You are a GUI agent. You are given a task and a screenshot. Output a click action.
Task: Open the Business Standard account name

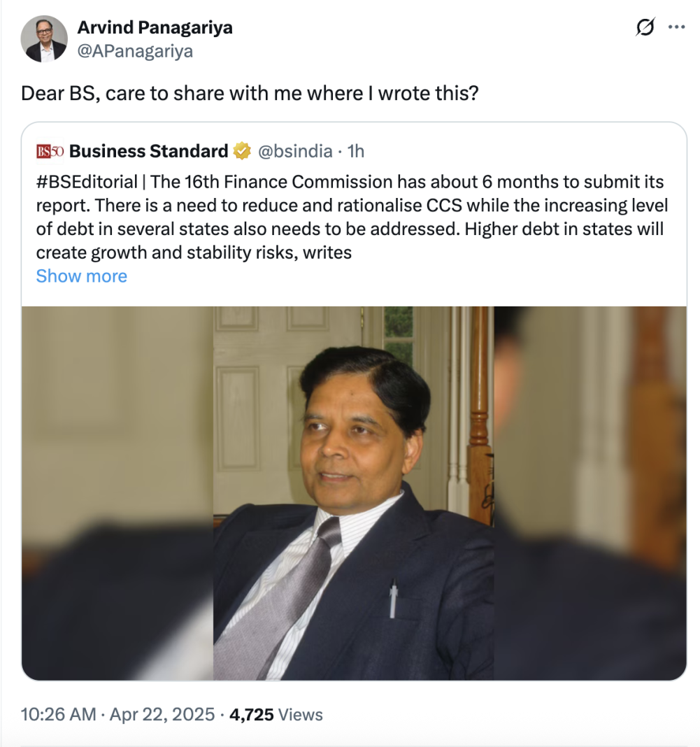tap(149, 151)
